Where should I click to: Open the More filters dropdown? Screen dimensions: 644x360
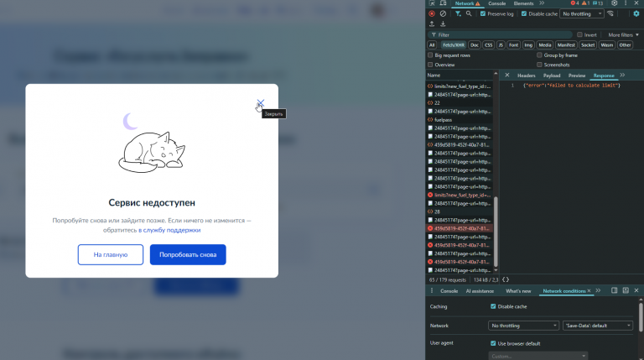pyautogui.click(x=624, y=35)
